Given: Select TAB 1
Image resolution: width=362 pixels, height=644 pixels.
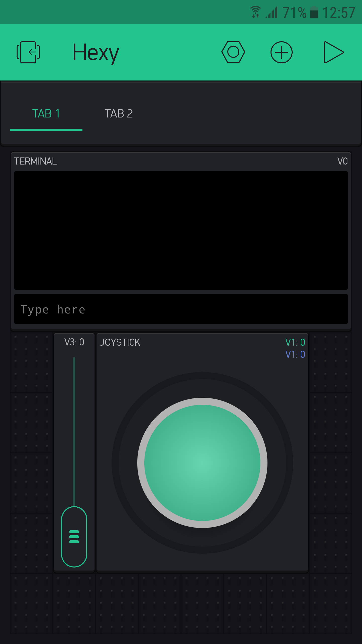Looking at the screenshot, I should pos(46,114).
